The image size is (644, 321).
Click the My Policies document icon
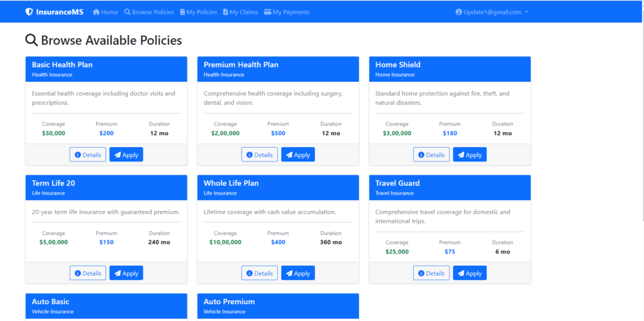tap(183, 12)
